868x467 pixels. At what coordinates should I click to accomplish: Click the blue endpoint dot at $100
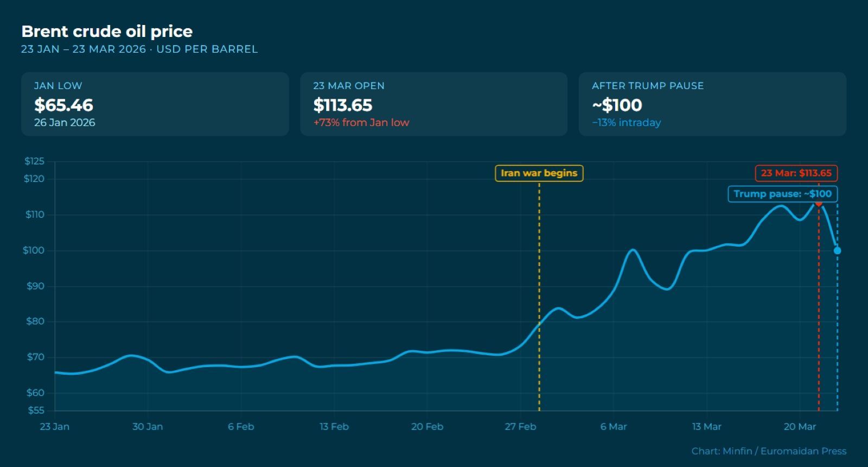tap(837, 250)
